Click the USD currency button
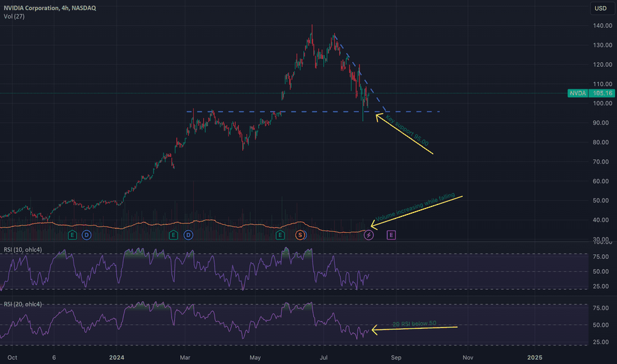This screenshot has width=617, height=364. click(x=601, y=8)
